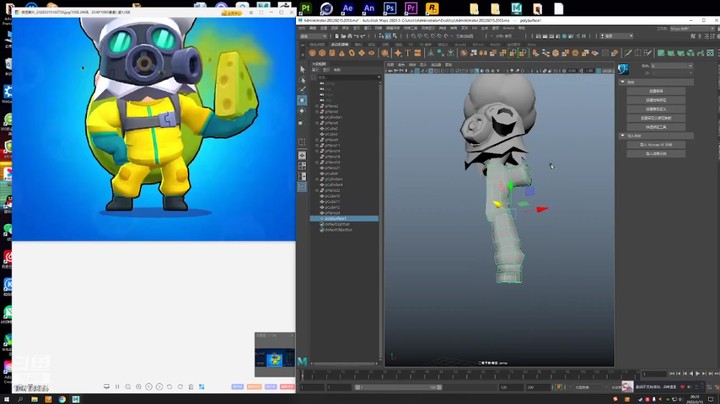Create a polygon torus from the shelf

click(352, 53)
